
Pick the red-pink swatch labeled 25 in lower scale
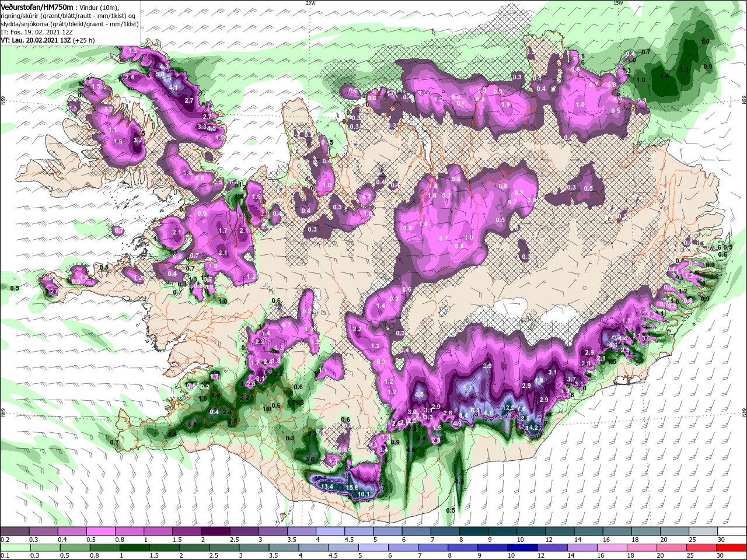(701, 548)
